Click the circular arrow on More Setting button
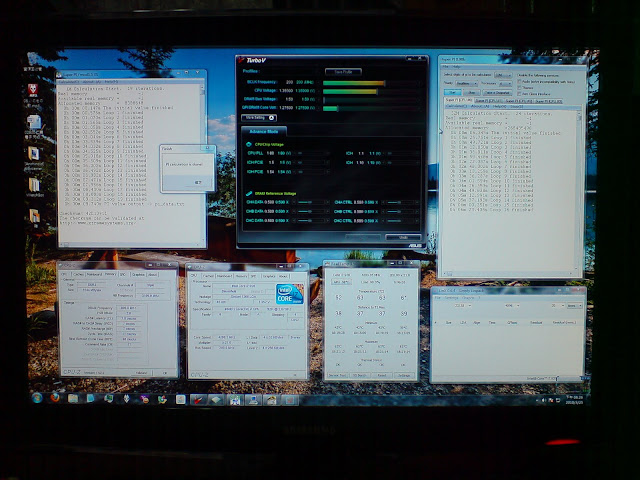The height and width of the screenshot is (480, 640). pos(271,118)
